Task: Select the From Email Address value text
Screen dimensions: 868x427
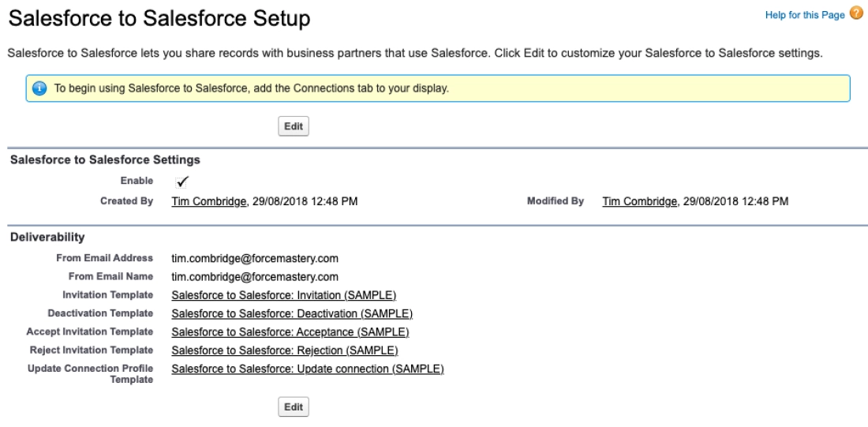Action: point(255,259)
